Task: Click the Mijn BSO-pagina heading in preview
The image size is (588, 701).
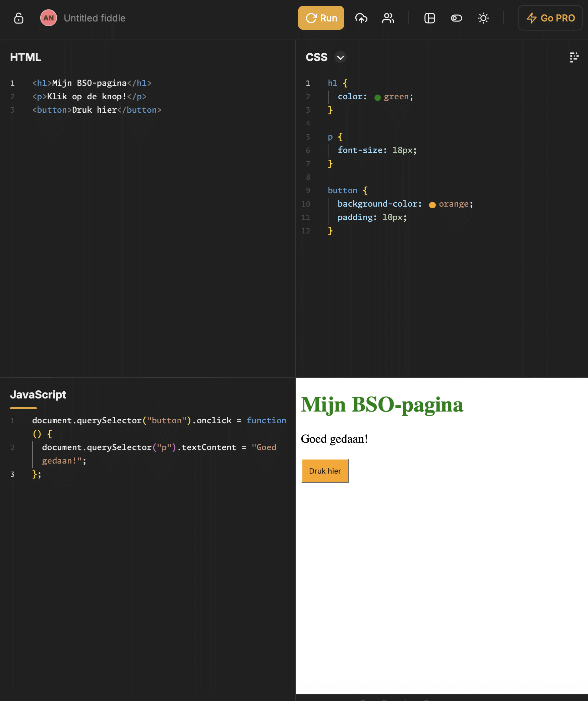Action: 382,405
